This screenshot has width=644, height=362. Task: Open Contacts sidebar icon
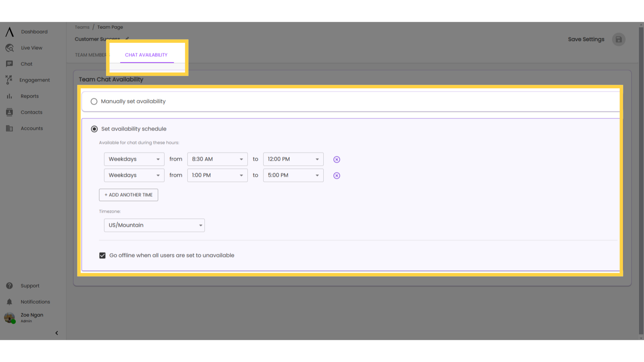click(x=9, y=112)
